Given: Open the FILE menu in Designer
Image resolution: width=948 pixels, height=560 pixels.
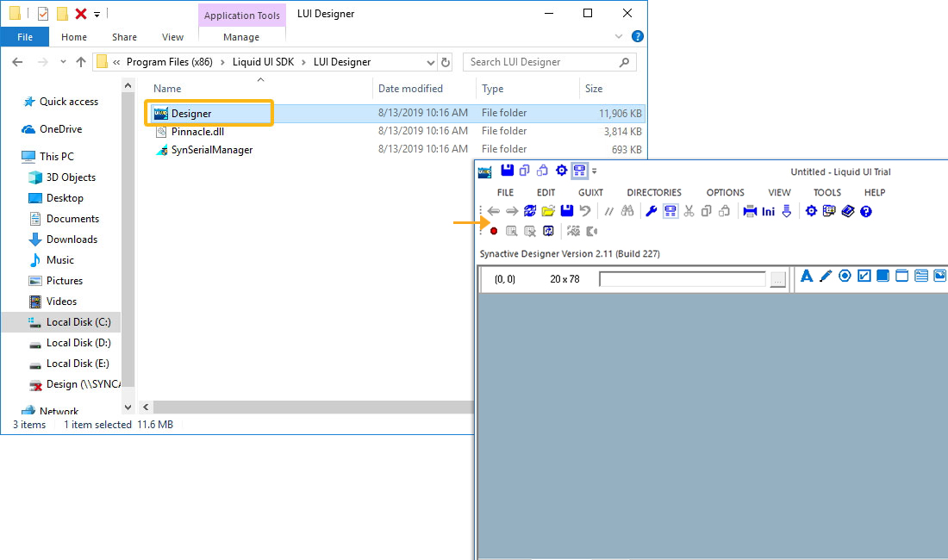Looking at the screenshot, I should click(505, 192).
